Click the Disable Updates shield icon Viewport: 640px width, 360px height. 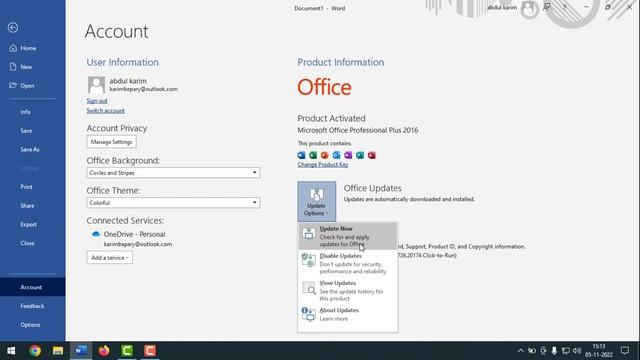point(309,260)
